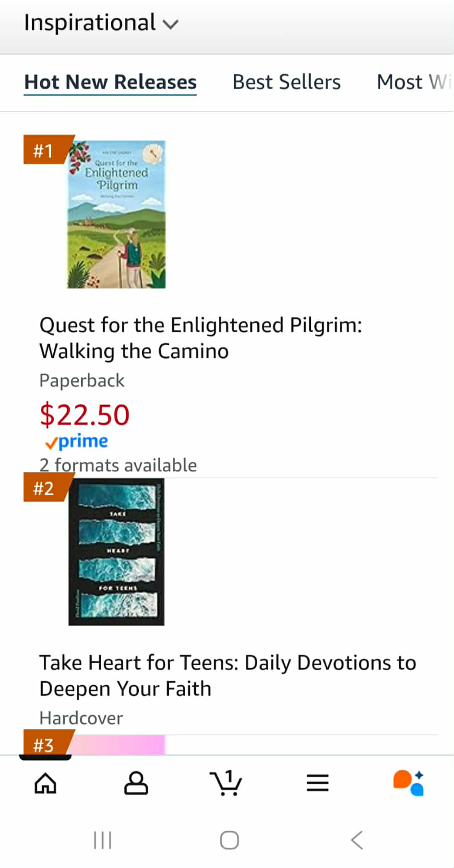Open your account profile icon

click(x=136, y=783)
